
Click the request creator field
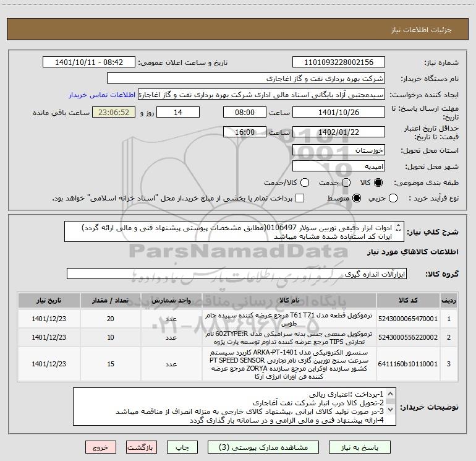261,95
